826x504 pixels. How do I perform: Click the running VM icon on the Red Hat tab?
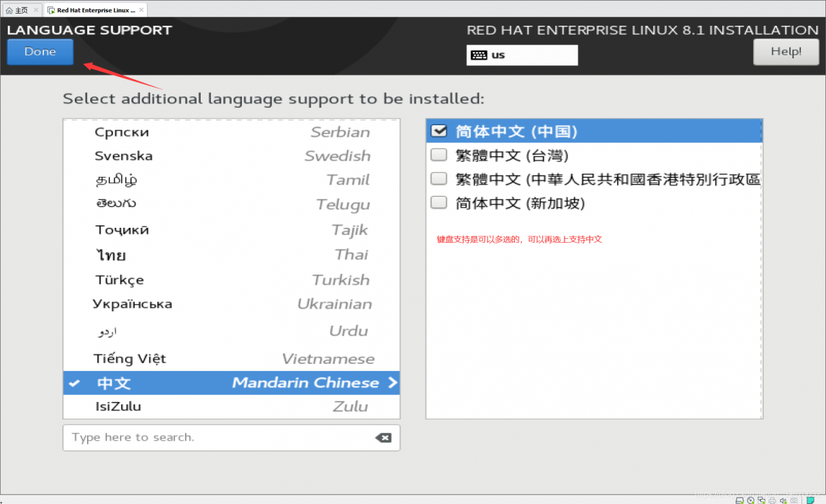pos(51,10)
